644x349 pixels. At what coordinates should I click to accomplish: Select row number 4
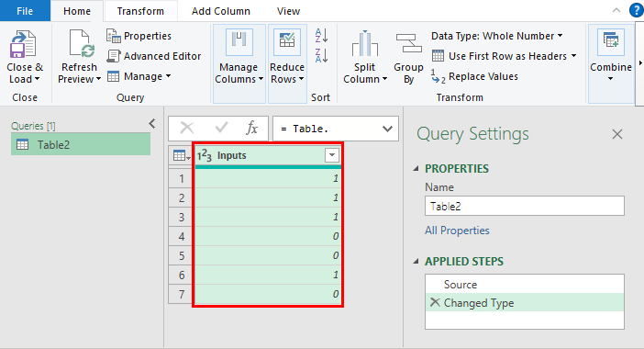point(181,236)
